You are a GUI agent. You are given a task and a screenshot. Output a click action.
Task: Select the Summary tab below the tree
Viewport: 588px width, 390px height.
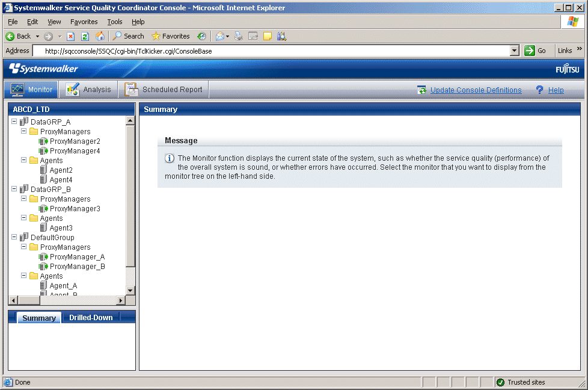click(39, 318)
